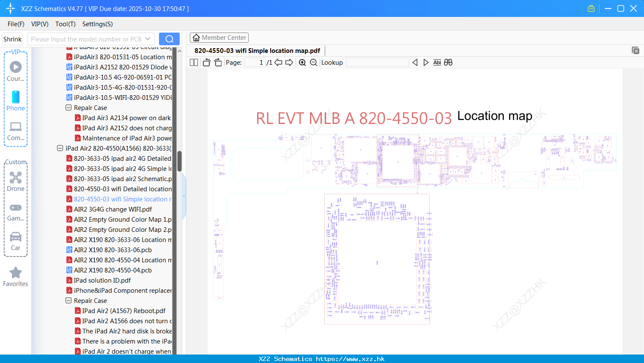Select the 820-4550-03 wifi Simple location map.pdf tab
The width and height of the screenshot is (644, 363).
tap(257, 51)
